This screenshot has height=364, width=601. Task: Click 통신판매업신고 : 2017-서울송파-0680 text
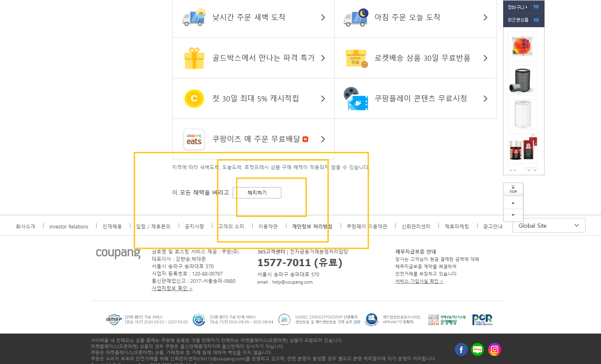coord(194,281)
